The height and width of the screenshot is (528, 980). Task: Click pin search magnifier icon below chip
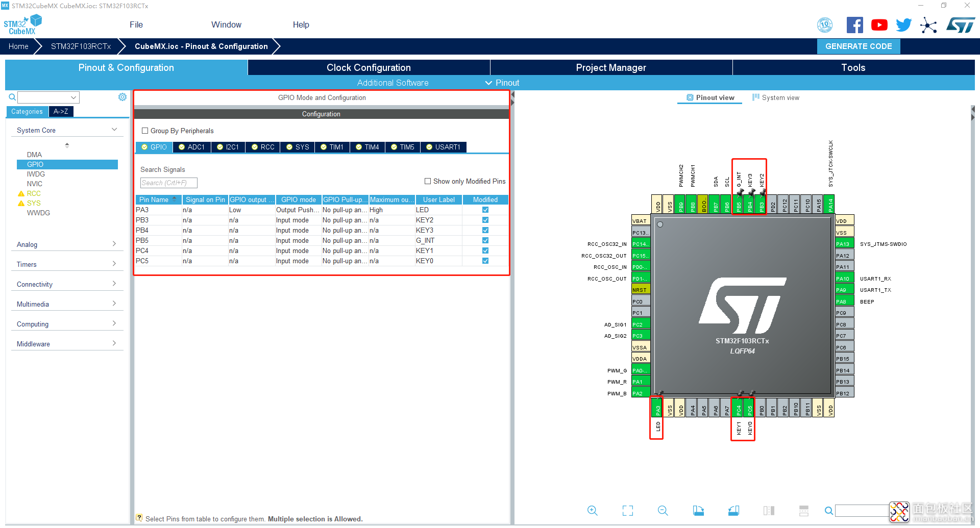[829, 511]
